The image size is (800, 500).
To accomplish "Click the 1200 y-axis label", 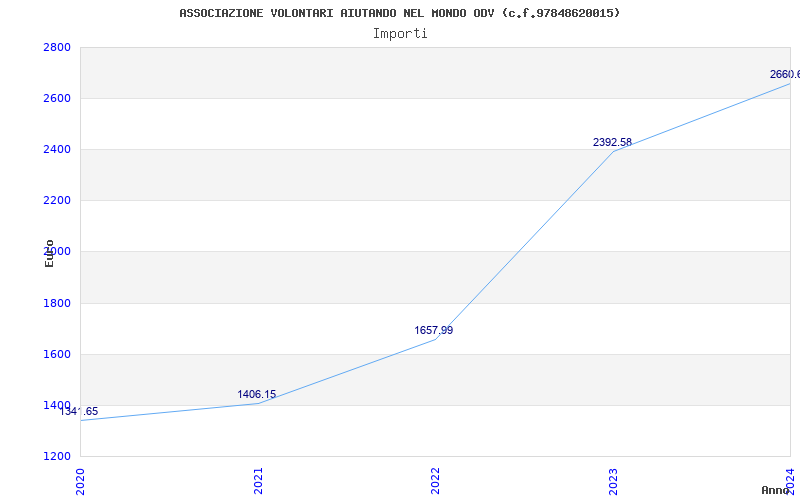I will [57, 456].
